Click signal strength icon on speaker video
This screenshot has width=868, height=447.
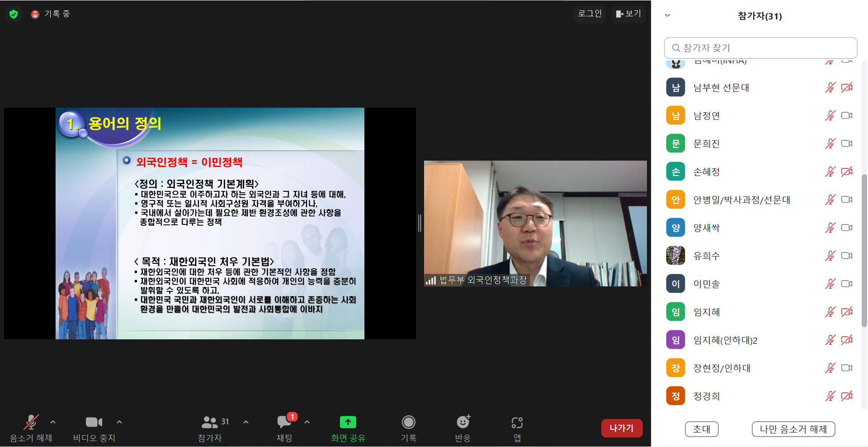[431, 281]
